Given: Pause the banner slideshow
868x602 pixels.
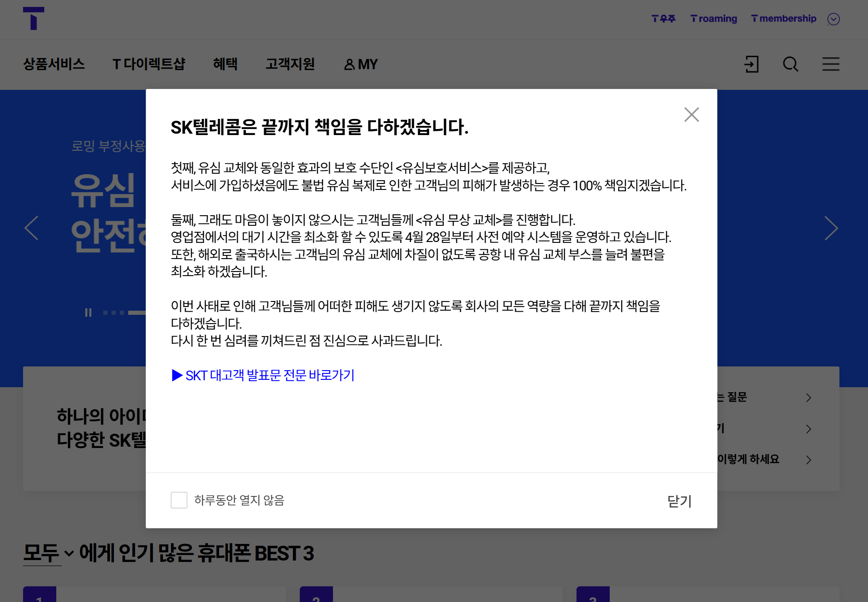Looking at the screenshot, I should tap(89, 313).
